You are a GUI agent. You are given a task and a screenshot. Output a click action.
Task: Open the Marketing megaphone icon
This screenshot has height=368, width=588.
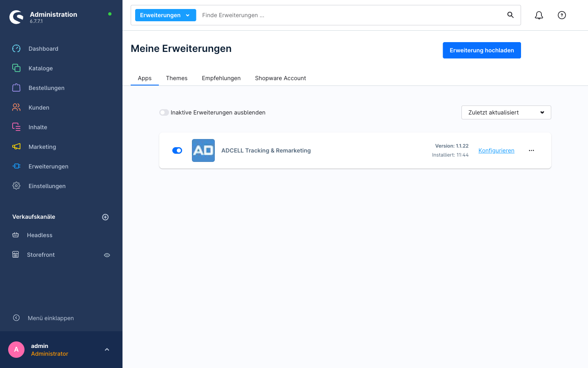point(16,147)
